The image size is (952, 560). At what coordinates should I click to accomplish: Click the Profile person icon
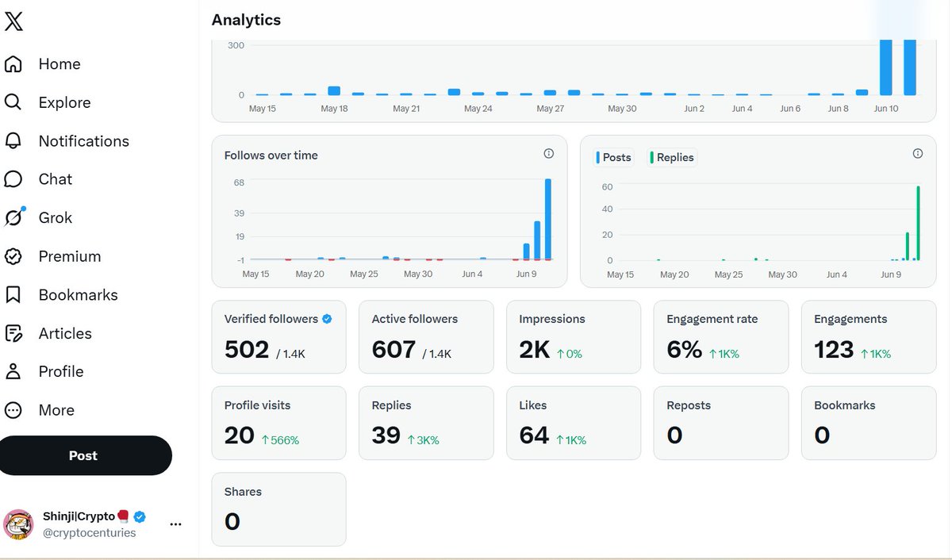pyautogui.click(x=13, y=371)
